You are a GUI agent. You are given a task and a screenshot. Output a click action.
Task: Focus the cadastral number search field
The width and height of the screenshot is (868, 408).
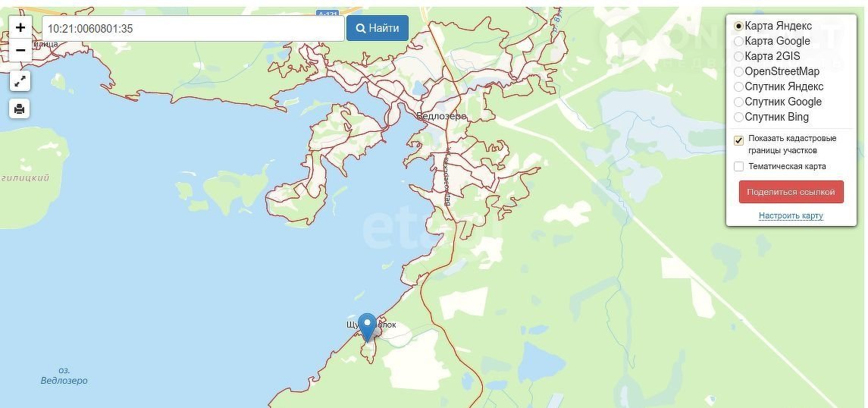coord(193,28)
